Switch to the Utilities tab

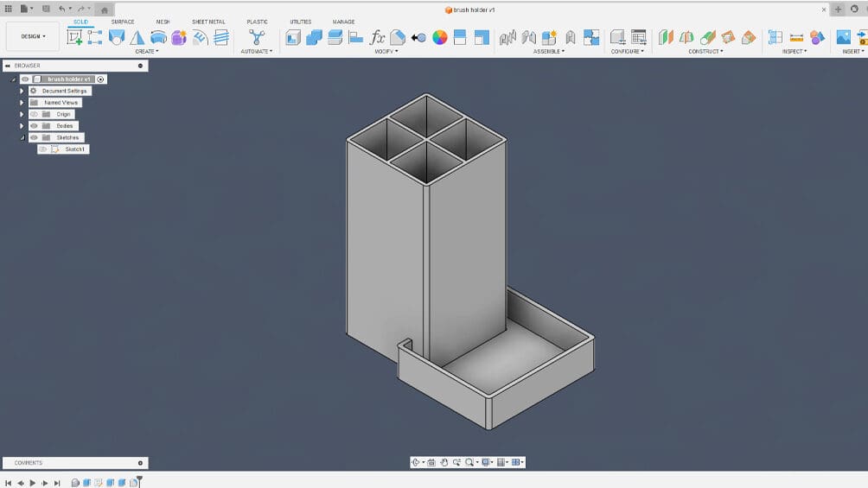[301, 22]
